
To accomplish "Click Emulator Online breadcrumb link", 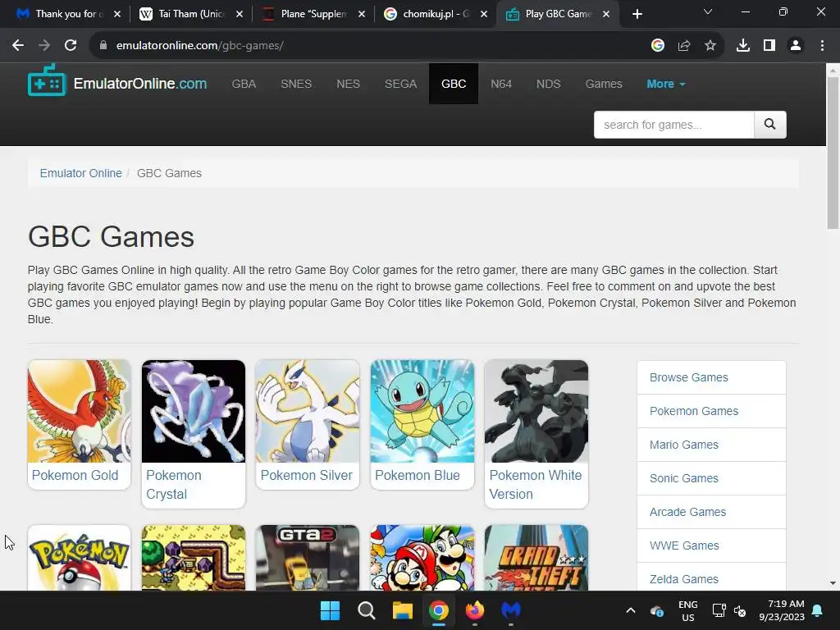I will [x=81, y=173].
